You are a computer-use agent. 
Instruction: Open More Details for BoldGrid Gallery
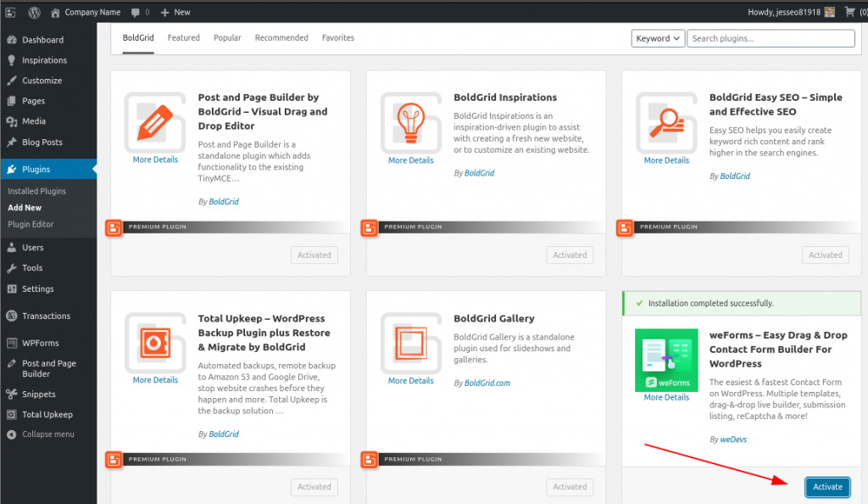(x=411, y=380)
